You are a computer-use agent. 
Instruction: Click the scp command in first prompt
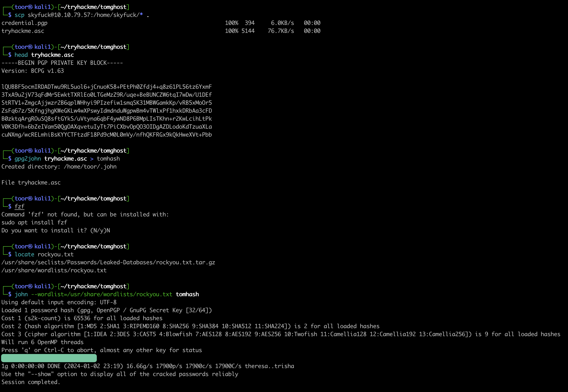(19, 15)
